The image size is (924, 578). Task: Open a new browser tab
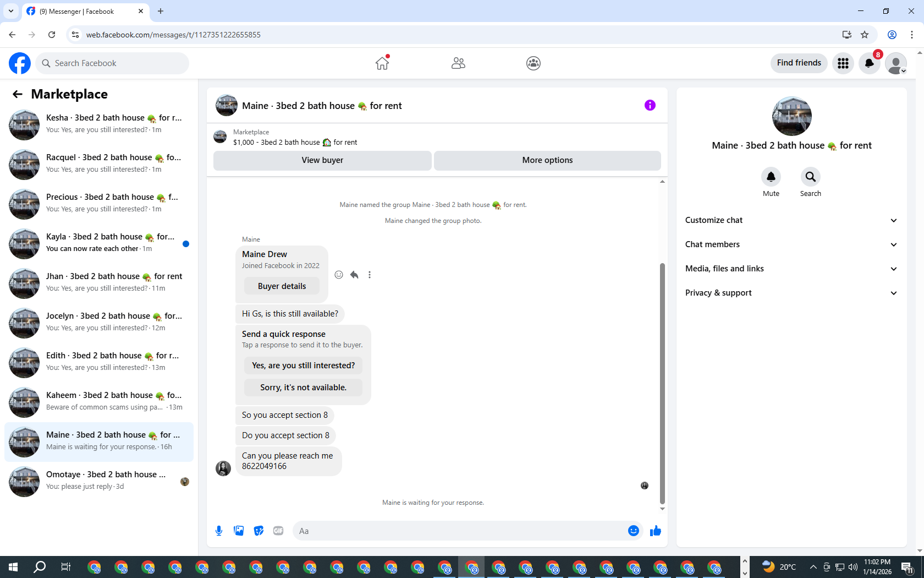pos(161,11)
